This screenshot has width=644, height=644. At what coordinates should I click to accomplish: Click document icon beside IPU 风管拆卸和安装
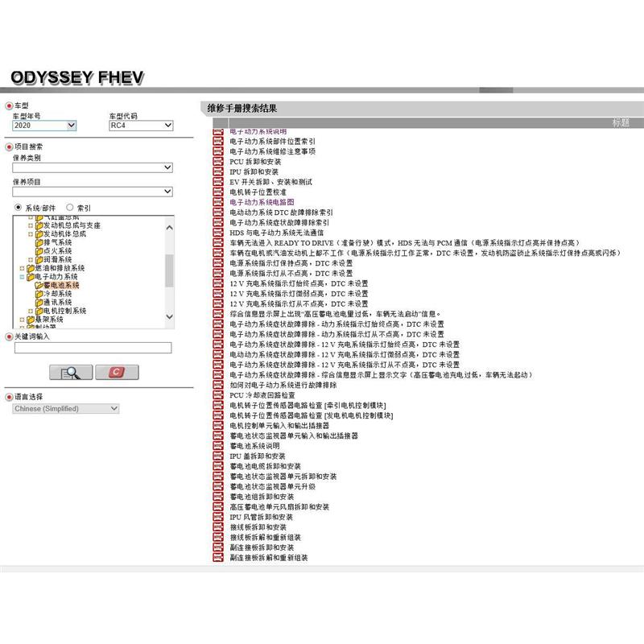point(218,517)
